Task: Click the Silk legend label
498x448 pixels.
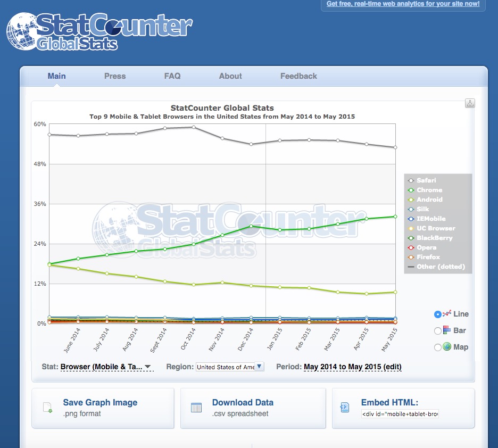Action: coord(423,209)
